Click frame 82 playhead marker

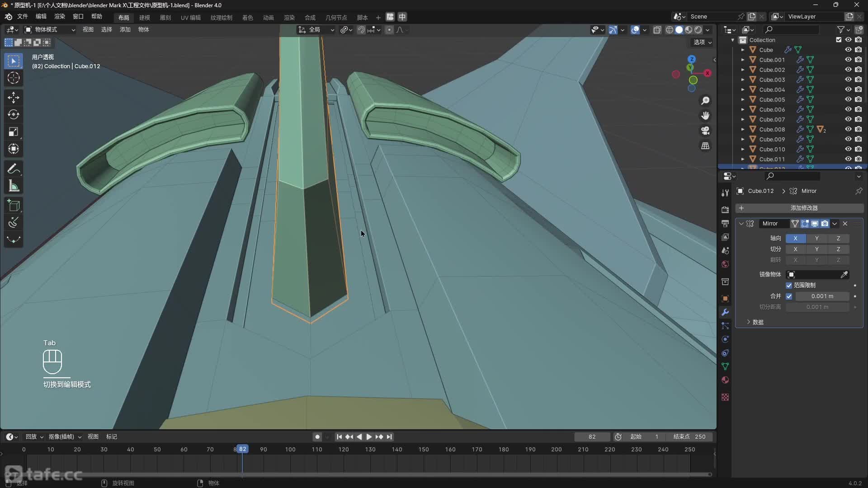pos(242,449)
